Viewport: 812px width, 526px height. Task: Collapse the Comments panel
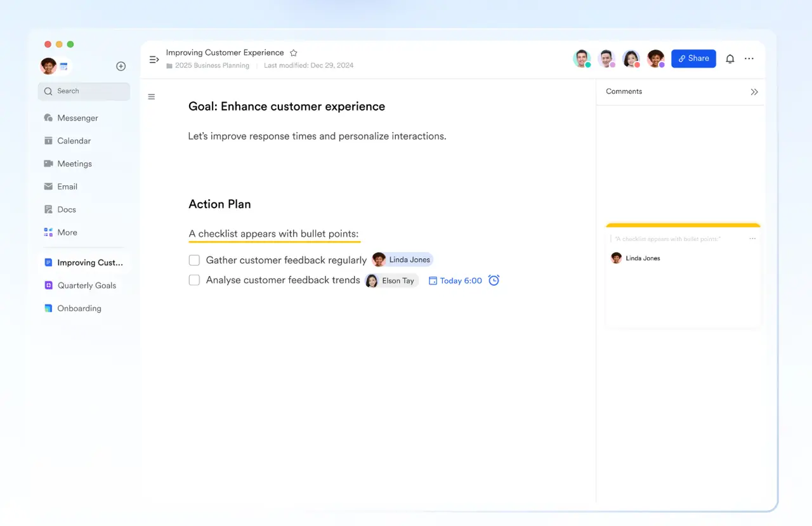coord(754,92)
